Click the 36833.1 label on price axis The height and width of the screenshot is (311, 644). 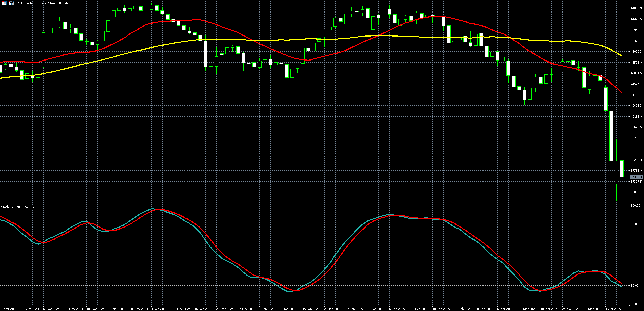coord(636,192)
